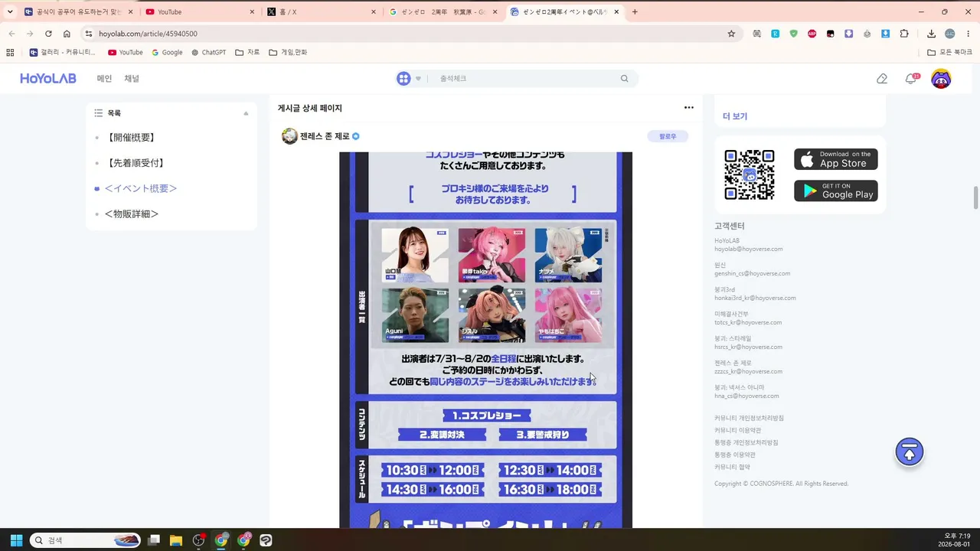Click the Download on the App Store badge
Screen dimensions: 980x551
(x=836, y=159)
